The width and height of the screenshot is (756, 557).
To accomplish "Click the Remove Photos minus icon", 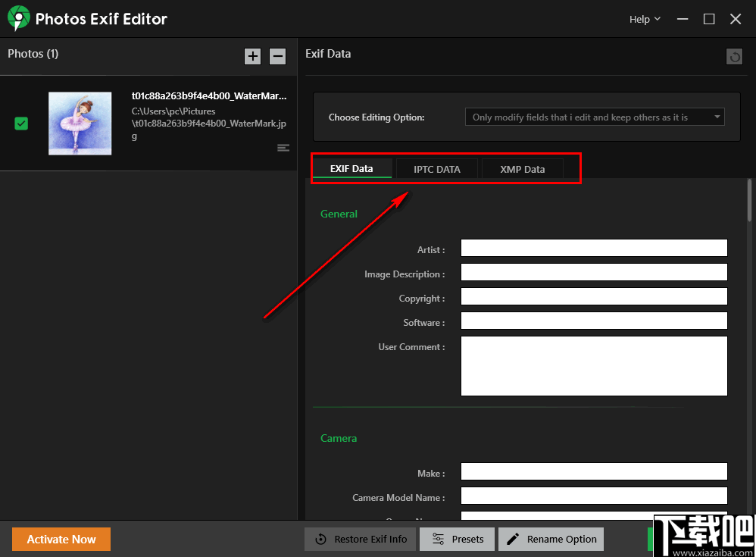I will pos(277,56).
